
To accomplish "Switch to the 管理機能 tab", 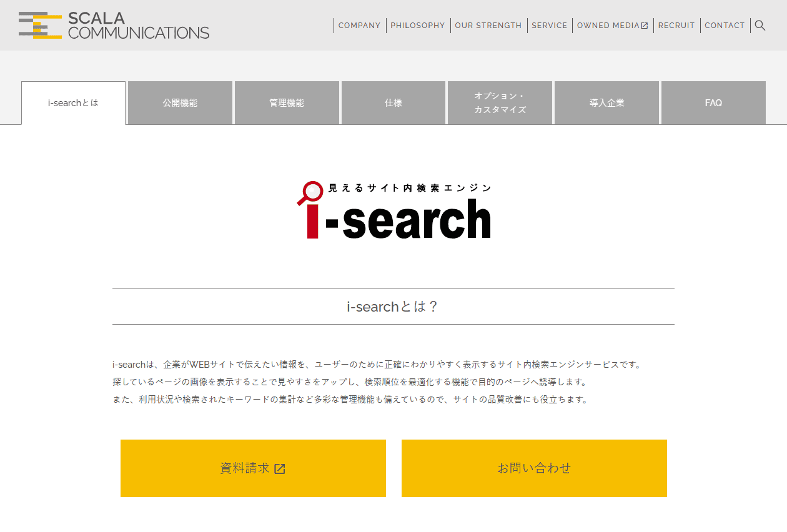I will click(x=287, y=103).
